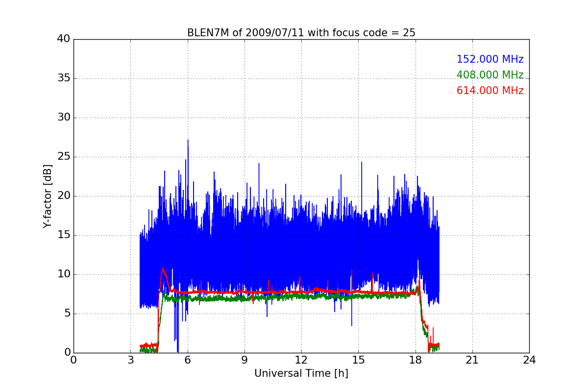588x392 pixels.
Task: Select the 152.000 MHz legend label
Action: pyautogui.click(x=490, y=59)
